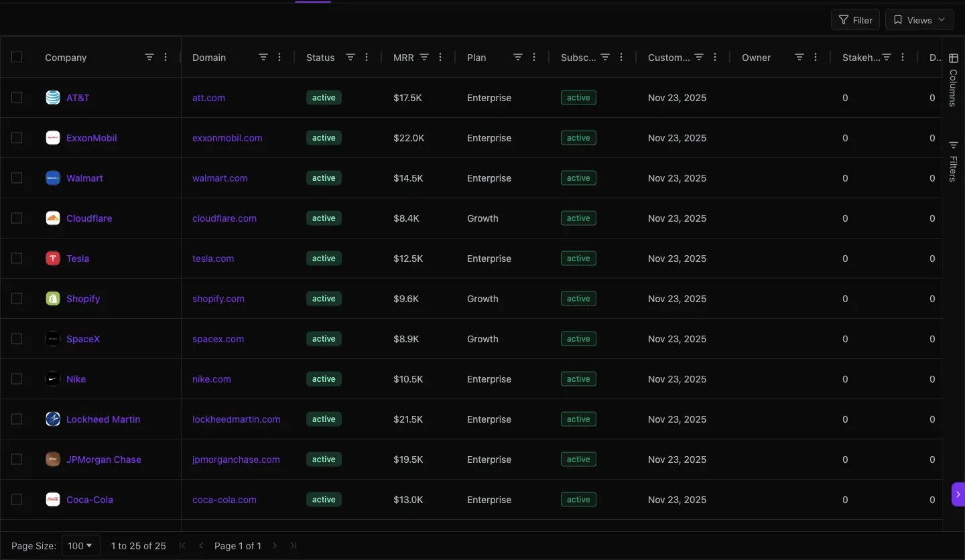This screenshot has height=560, width=965.
Task: Go to the next page arrow
Action: click(x=275, y=546)
